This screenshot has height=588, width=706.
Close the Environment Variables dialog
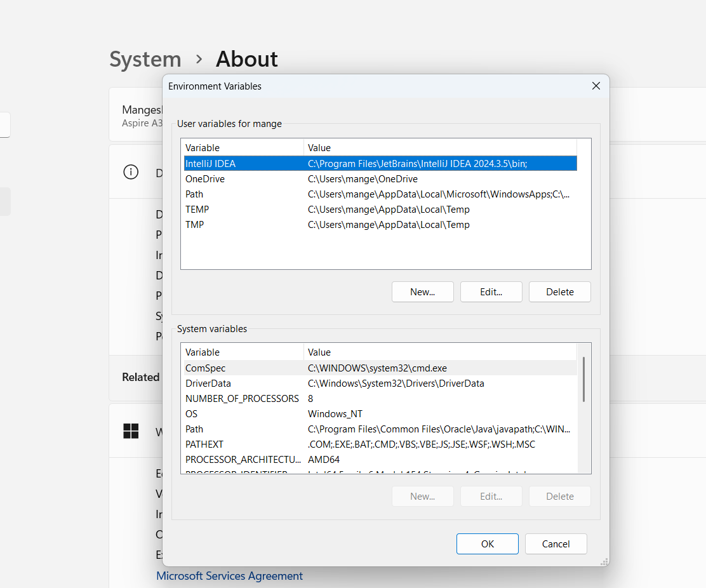pos(596,86)
